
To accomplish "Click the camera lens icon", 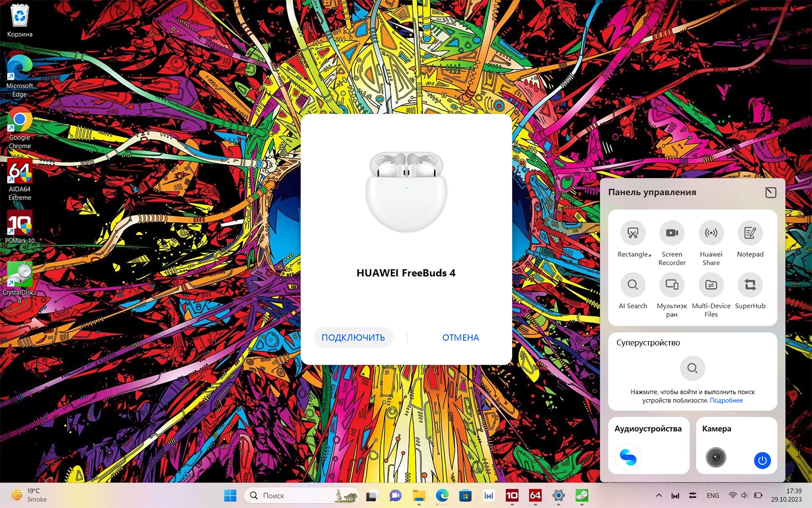I will click(716, 458).
